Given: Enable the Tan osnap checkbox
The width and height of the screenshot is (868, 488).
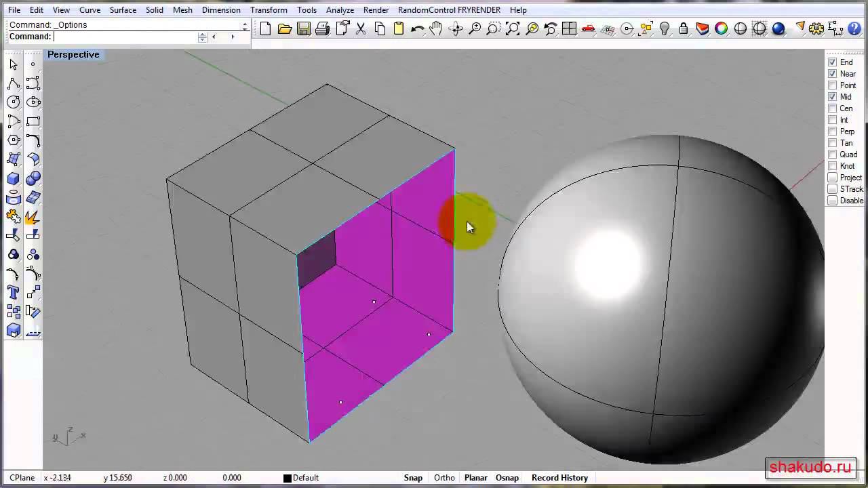Looking at the screenshot, I should (x=833, y=143).
